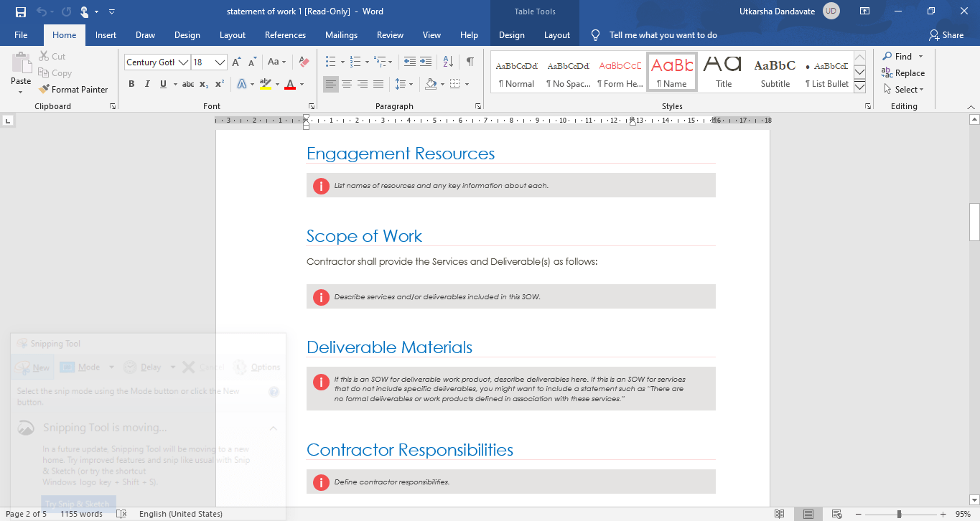Click the Grow Font icon
Screen dimensions: 980x521
236,62
